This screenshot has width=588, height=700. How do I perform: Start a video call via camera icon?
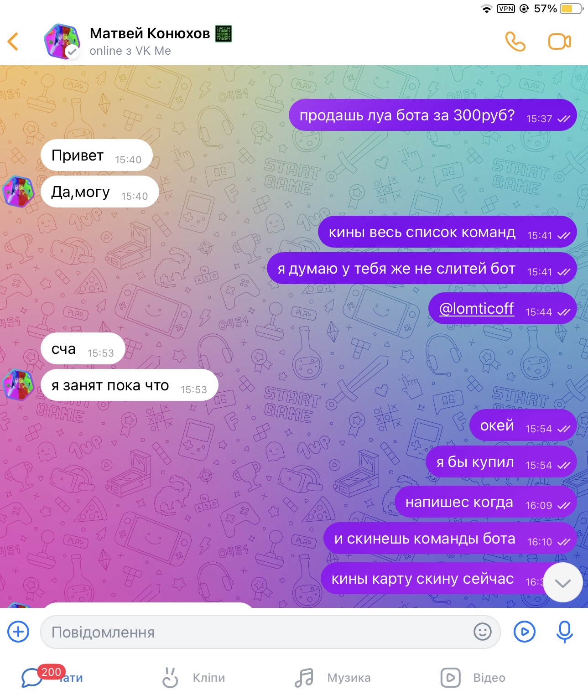click(x=559, y=41)
